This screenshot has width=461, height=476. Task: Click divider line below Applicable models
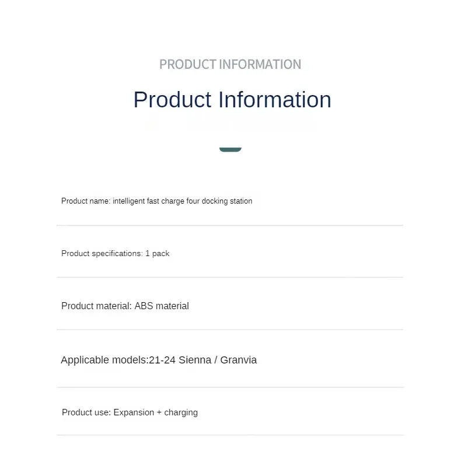pos(230,387)
